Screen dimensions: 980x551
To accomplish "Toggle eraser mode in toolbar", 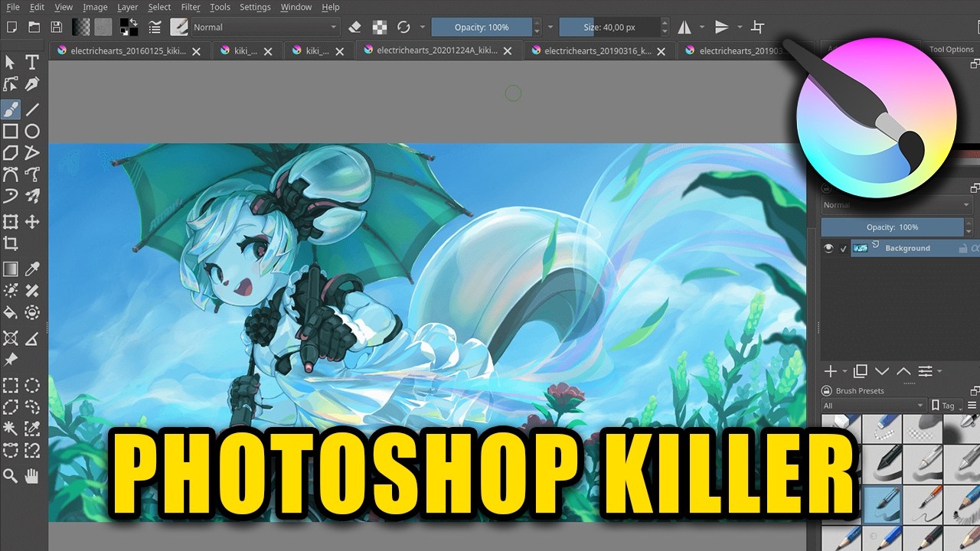I will (x=354, y=27).
